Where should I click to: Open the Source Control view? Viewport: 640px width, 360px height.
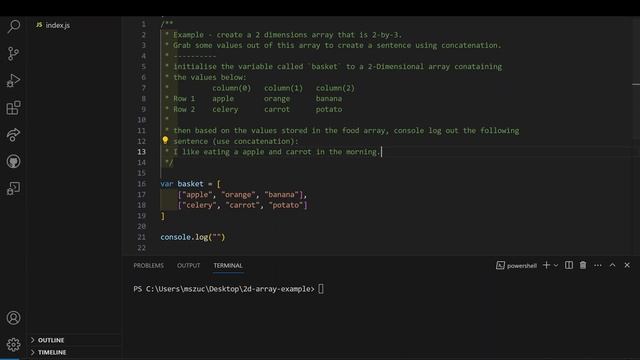tap(13, 53)
